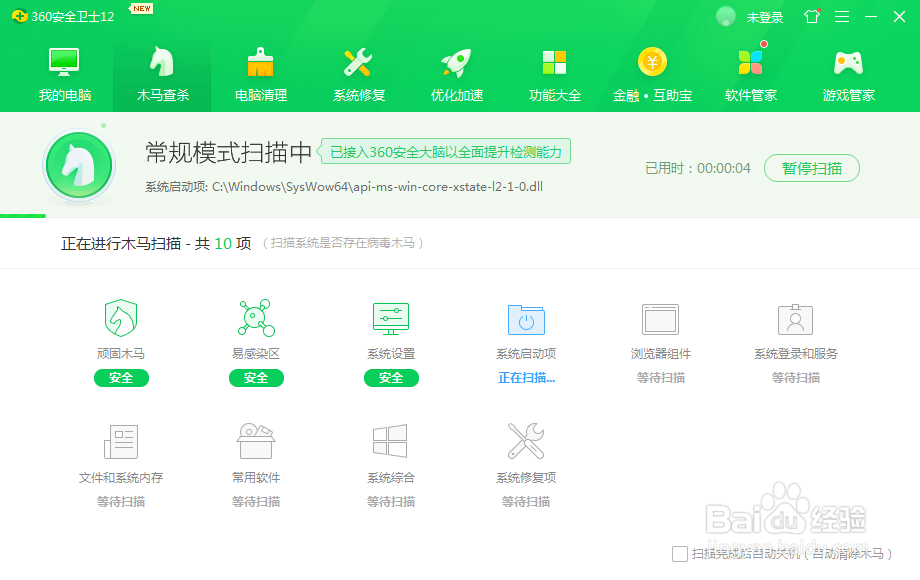Click the 未登录 login text
This screenshot has height=580, width=920.
765,18
